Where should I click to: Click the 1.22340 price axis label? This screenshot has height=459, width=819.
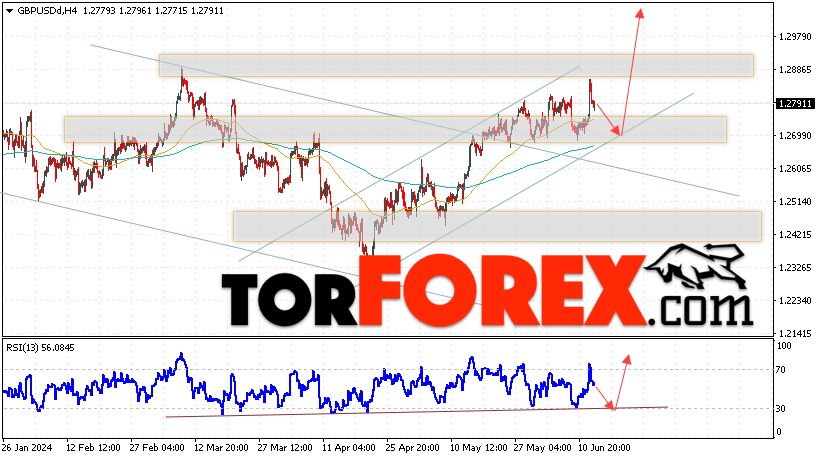click(795, 300)
